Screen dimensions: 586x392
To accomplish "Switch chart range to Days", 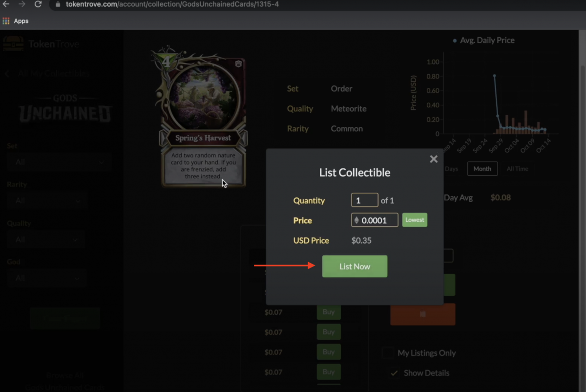I will click(451, 168).
